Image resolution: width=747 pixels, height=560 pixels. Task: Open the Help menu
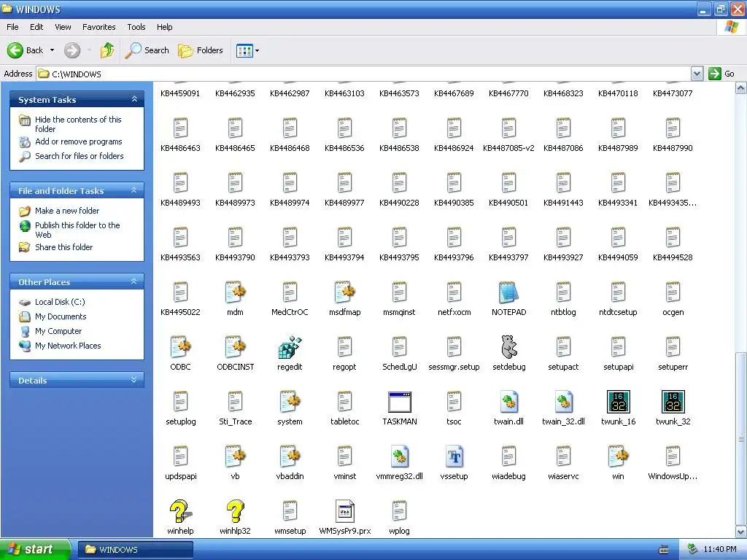click(x=164, y=27)
